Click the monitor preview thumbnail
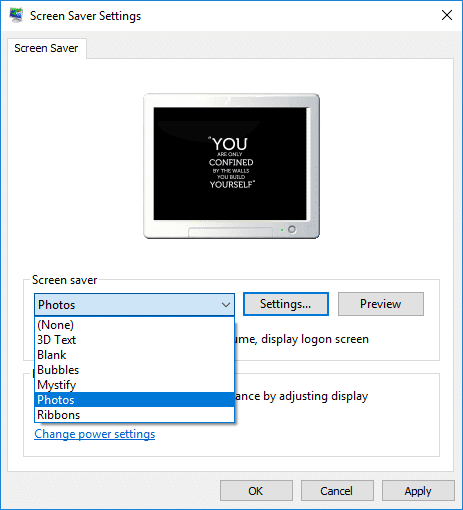The height and width of the screenshot is (510, 463). pyautogui.click(x=231, y=166)
